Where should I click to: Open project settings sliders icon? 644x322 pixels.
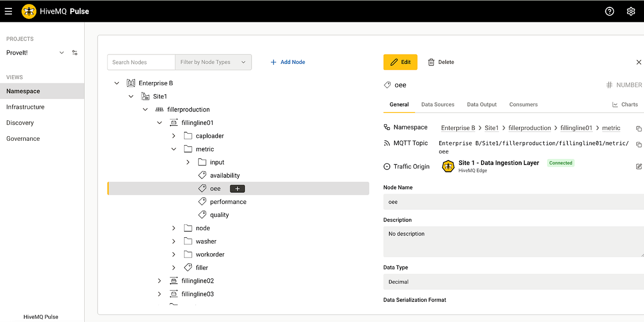(75, 53)
